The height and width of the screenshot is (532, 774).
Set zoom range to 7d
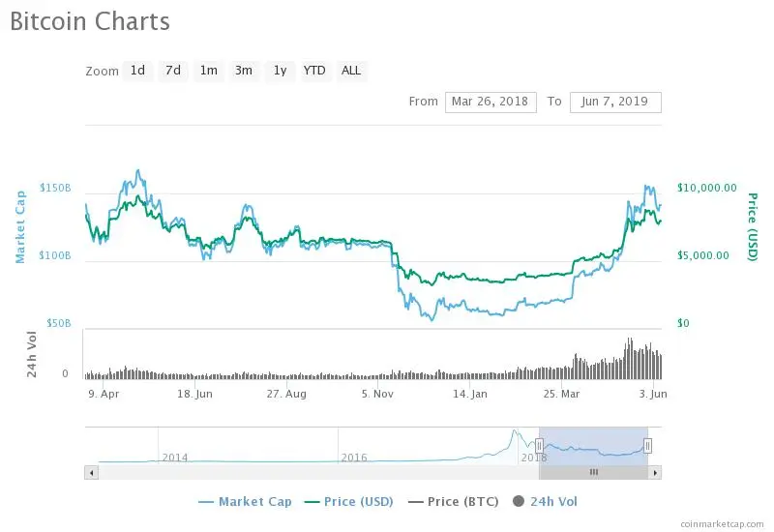(172, 71)
